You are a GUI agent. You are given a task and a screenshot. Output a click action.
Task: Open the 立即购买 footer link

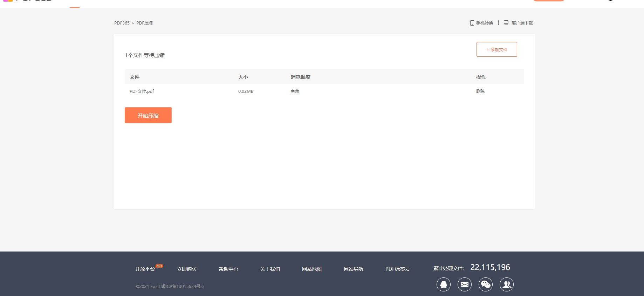[186, 269]
